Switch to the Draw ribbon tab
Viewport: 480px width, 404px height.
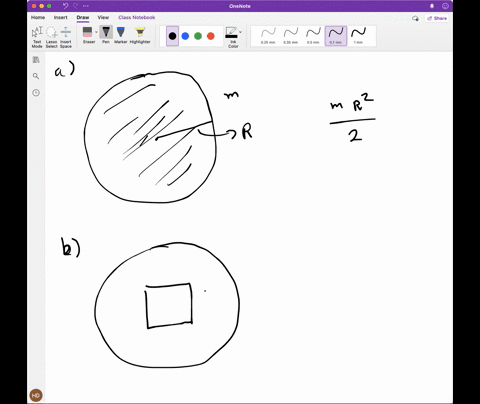click(x=83, y=17)
